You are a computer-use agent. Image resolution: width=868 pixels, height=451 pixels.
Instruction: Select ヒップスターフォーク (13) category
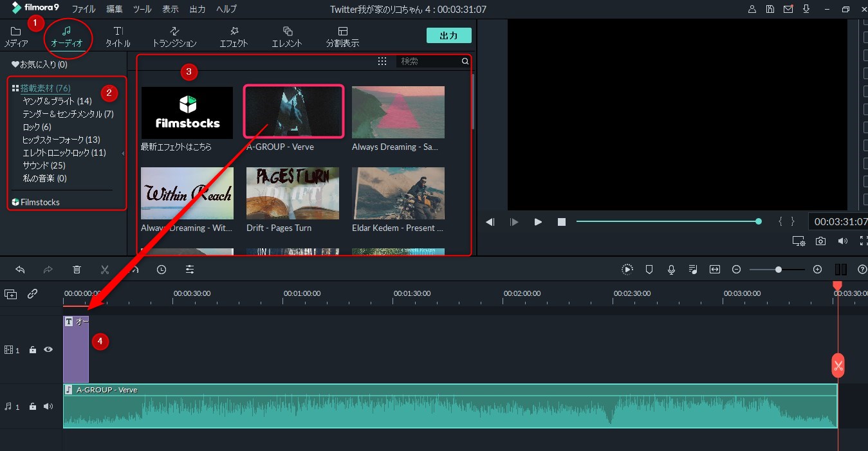click(61, 140)
